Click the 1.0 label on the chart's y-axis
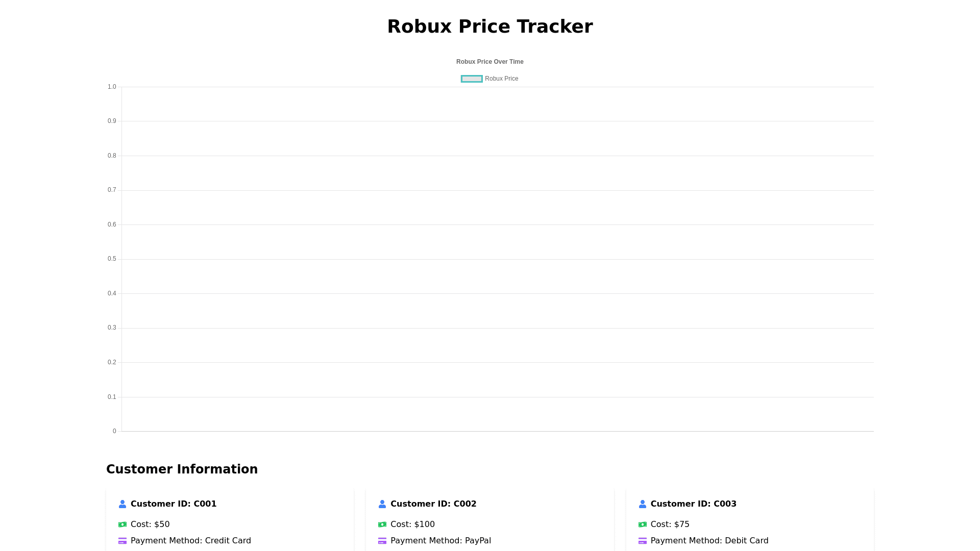Image resolution: width=980 pixels, height=551 pixels. point(112,87)
